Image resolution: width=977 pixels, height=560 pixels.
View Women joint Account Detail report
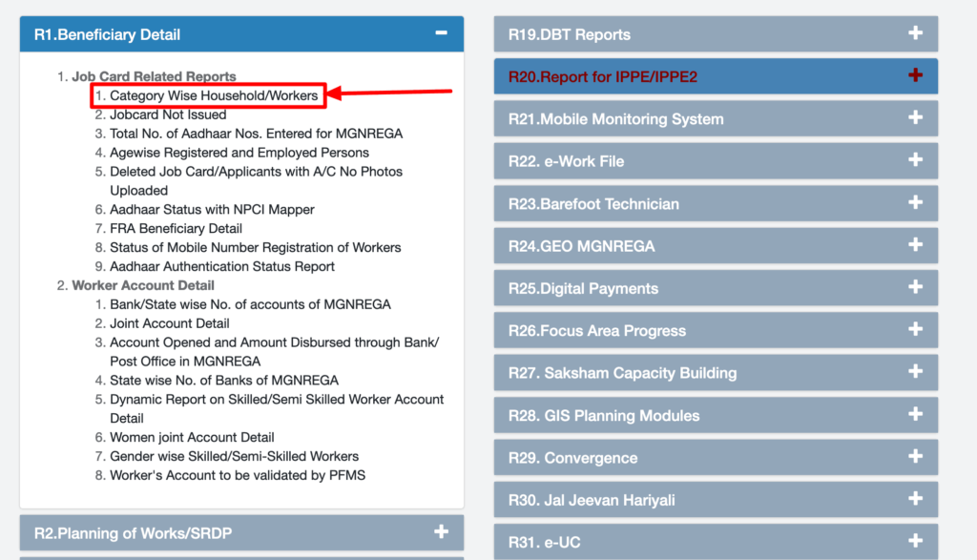(x=192, y=437)
